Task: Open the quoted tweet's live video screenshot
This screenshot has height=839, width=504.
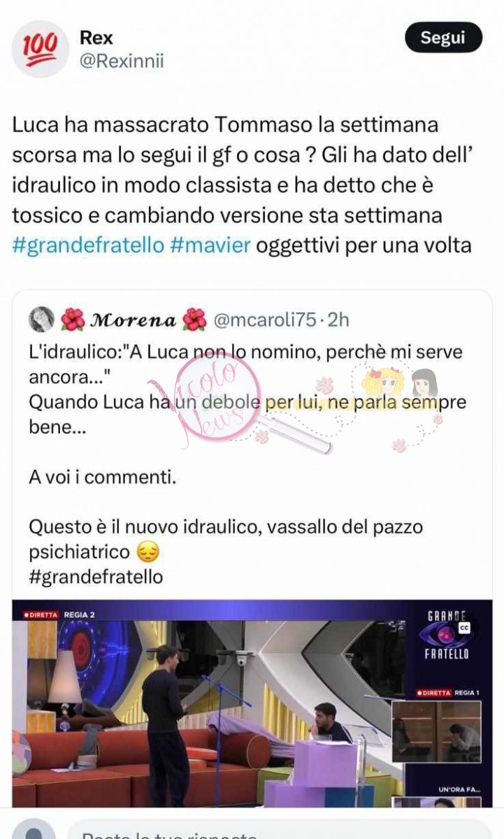Action: (x=252, y=703)
